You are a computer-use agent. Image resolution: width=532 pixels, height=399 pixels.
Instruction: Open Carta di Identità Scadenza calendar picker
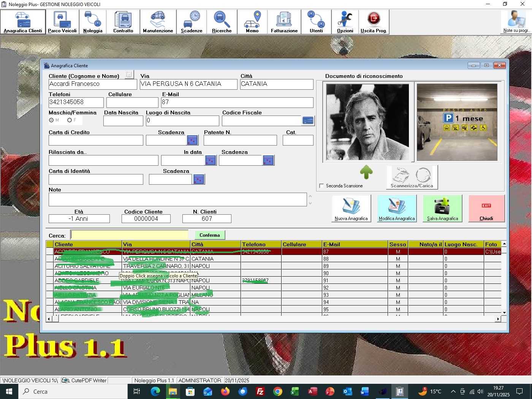coord(199,179)
